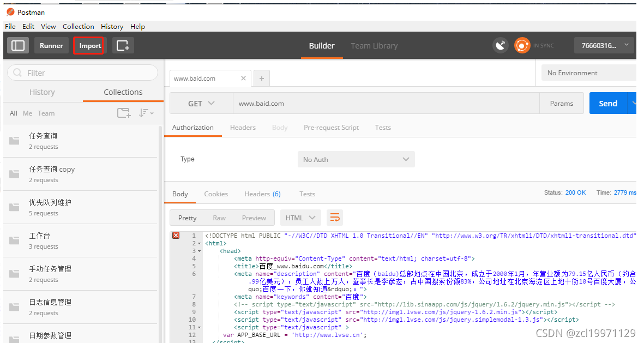Open the Authorization request tab
The height and width of the screenshot is (343, 644).
[x=192, y=128]
